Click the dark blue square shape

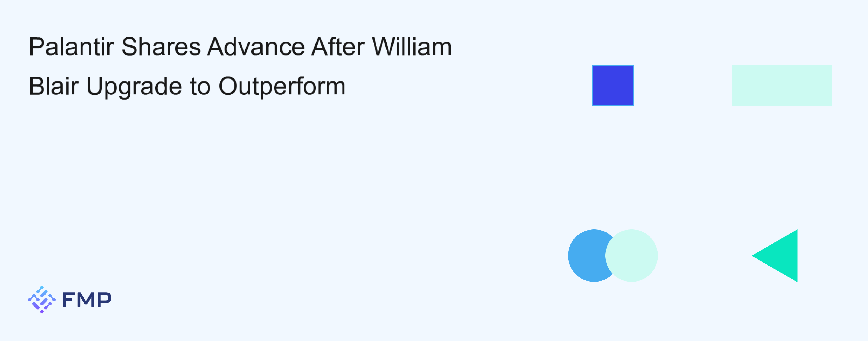tap(613, 85)
